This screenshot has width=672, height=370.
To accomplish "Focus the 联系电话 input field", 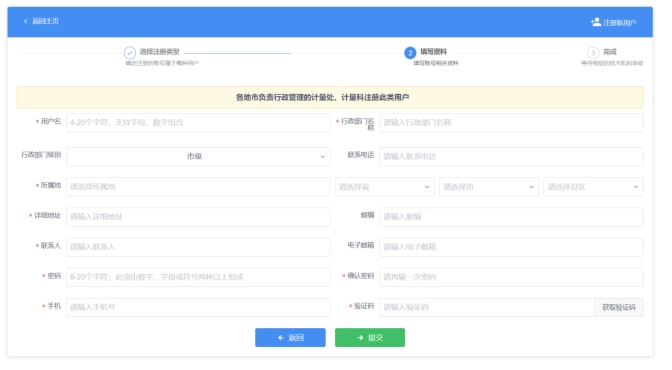I will pos(511,156).
